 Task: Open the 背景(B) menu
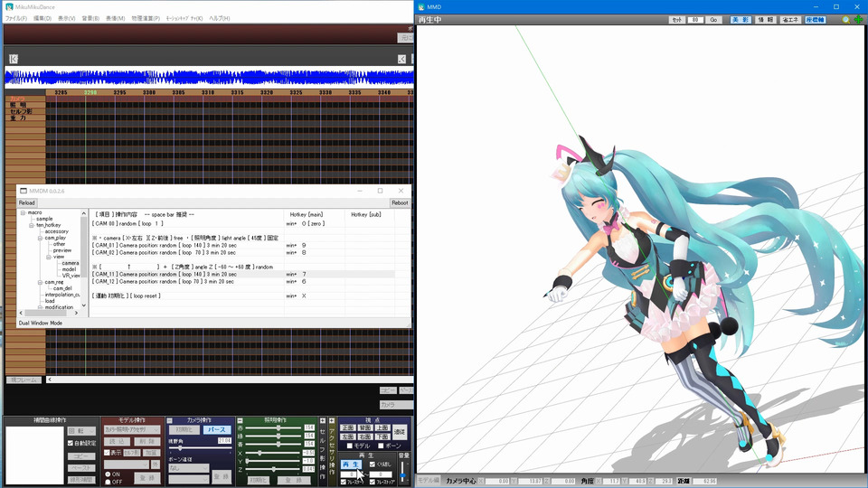(90, 18)
